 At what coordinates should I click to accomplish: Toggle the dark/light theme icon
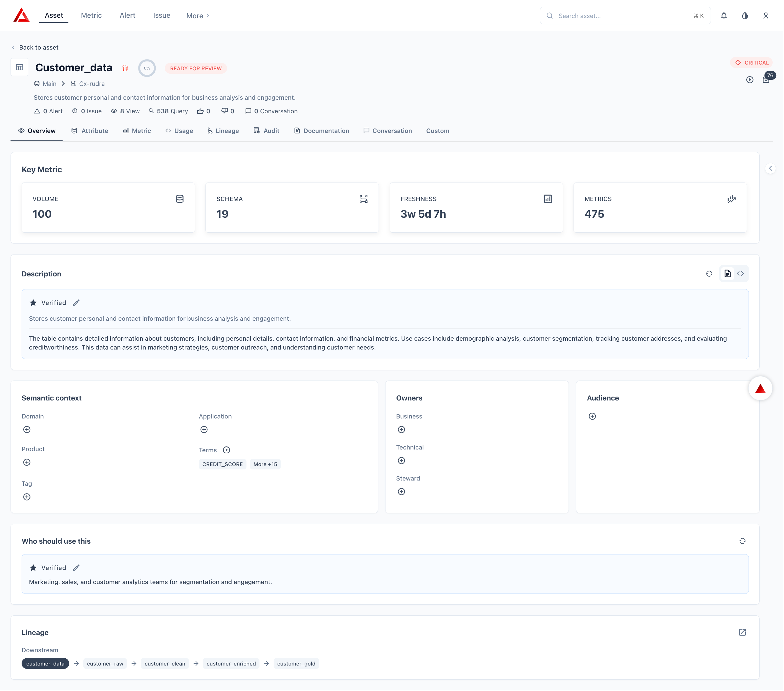coord(745,16)
